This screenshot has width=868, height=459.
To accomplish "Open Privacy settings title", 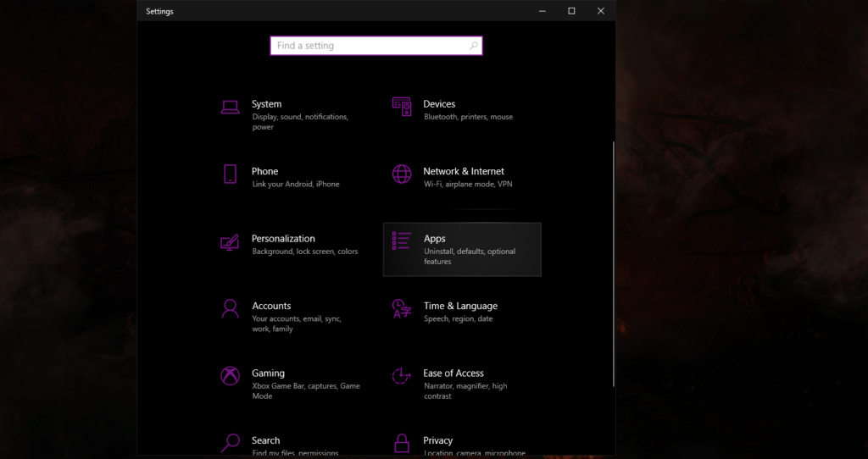I will pyautogui.click(x=438, y=440).
